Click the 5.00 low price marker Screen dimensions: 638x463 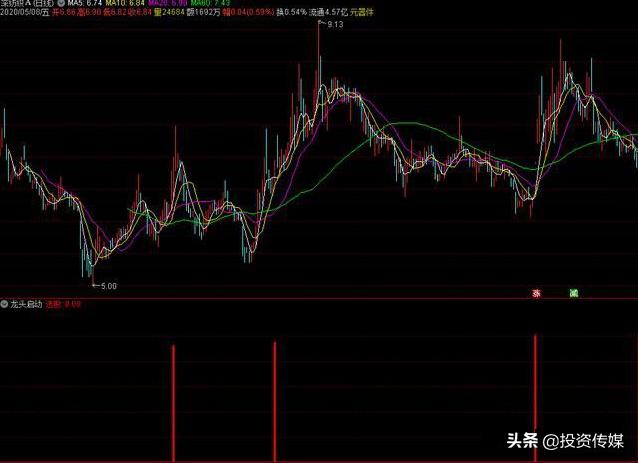coord(108,286)
